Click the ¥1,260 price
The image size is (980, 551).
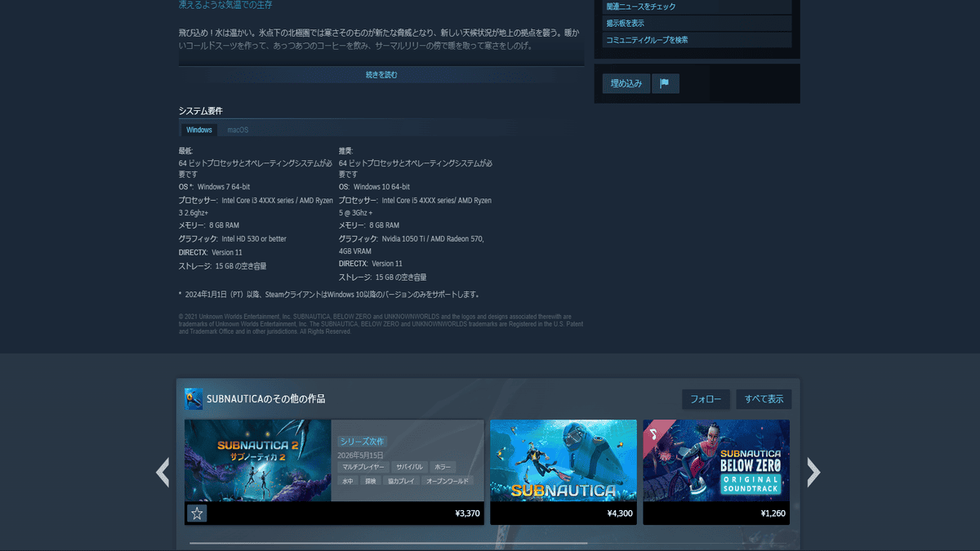pyautogui.click(x=773, y=513)
